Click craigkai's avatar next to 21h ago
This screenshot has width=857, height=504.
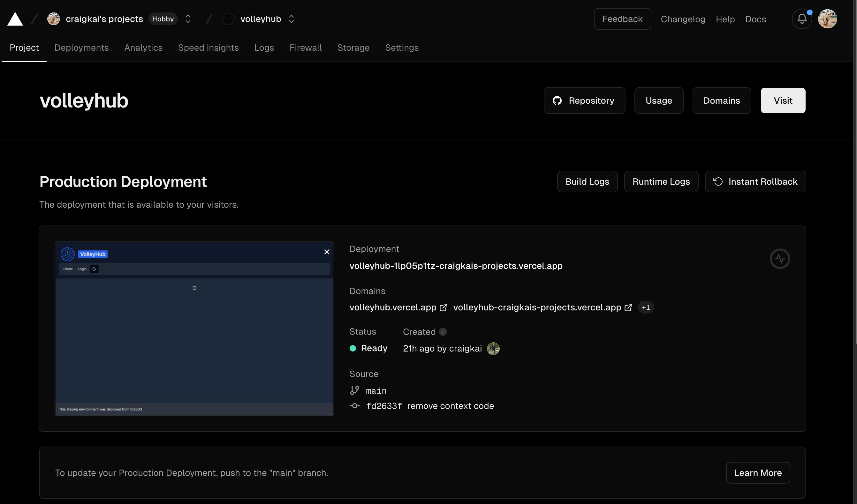493,349
